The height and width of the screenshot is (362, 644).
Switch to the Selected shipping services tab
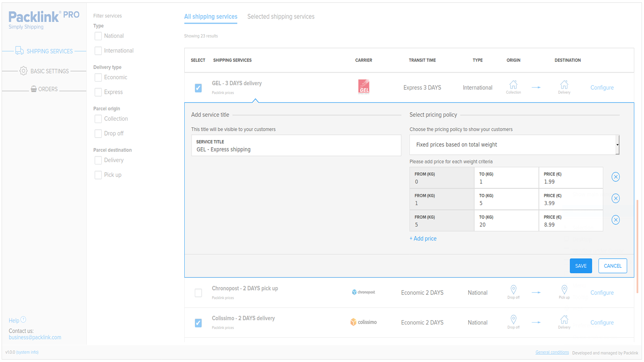pos(281,16)
